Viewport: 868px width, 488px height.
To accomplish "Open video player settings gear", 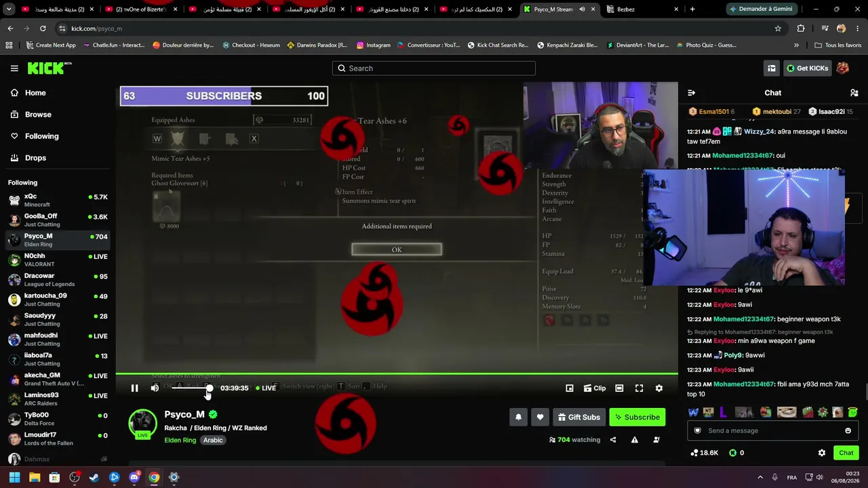I will pyautogui.click(x=659, y=388).
